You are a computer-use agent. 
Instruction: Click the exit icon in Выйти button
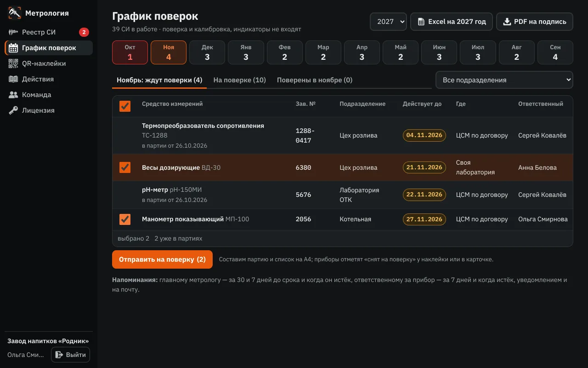click(59, 355)
